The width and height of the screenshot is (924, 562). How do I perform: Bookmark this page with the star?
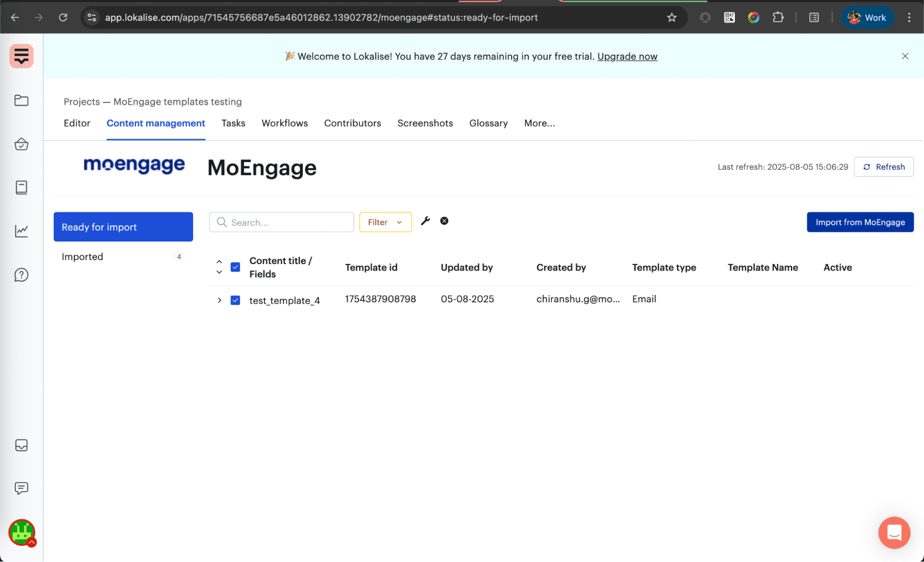click(672, 18)
